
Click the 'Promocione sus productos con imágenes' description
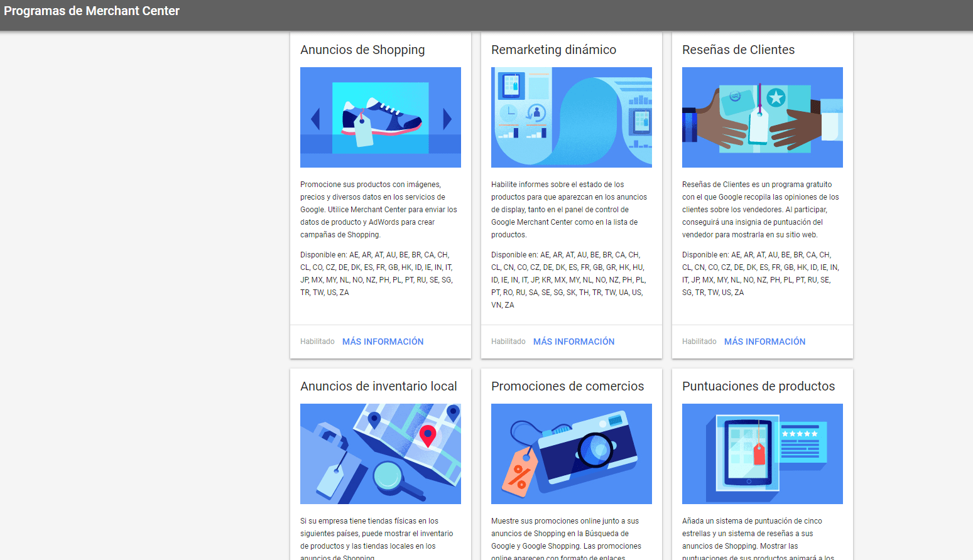click(379, 210)
